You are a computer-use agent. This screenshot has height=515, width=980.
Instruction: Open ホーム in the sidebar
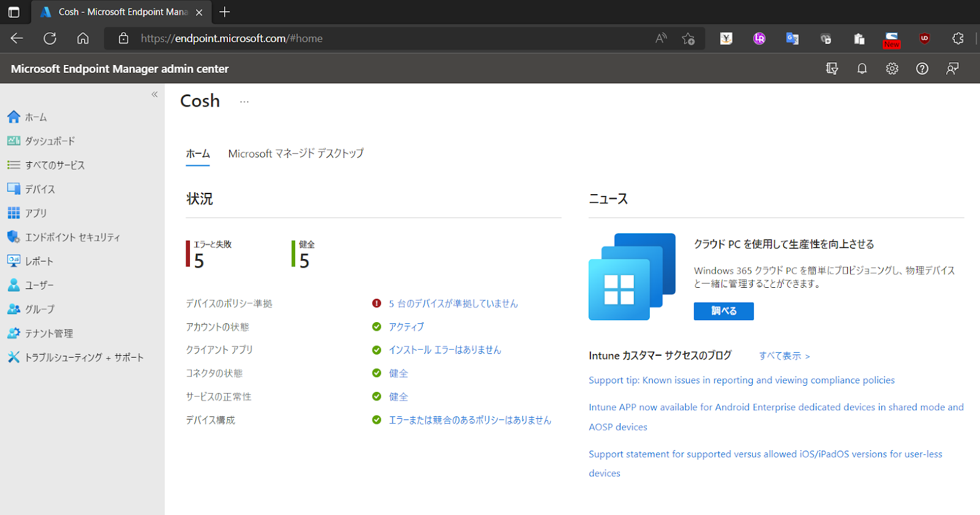(x=36, y=117)
